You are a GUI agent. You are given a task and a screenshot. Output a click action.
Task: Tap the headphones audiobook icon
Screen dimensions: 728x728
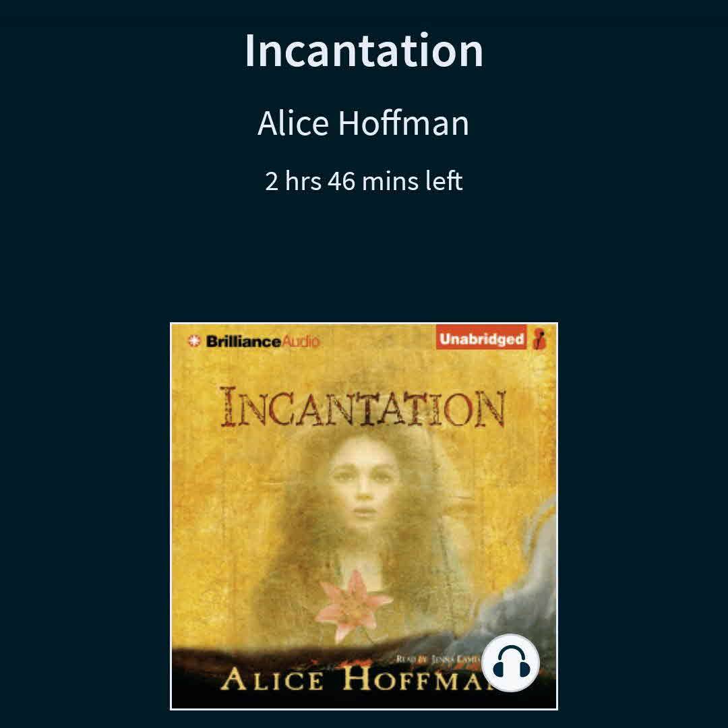tap(511, 663)
